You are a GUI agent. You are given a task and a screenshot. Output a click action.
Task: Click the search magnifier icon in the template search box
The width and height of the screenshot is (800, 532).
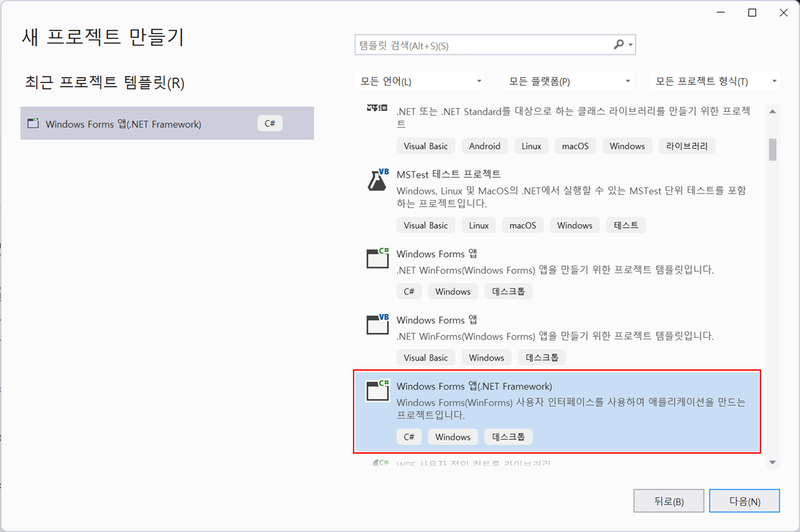coord(618,45)
